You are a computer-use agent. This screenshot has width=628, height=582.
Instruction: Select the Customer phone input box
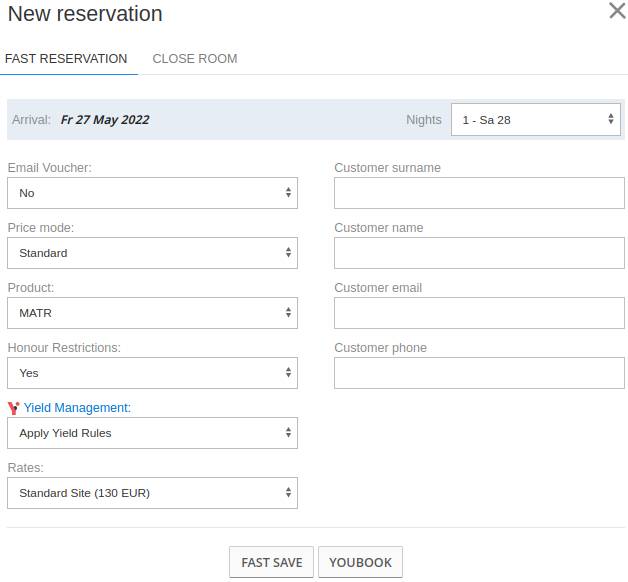click(x=479, y=373)
